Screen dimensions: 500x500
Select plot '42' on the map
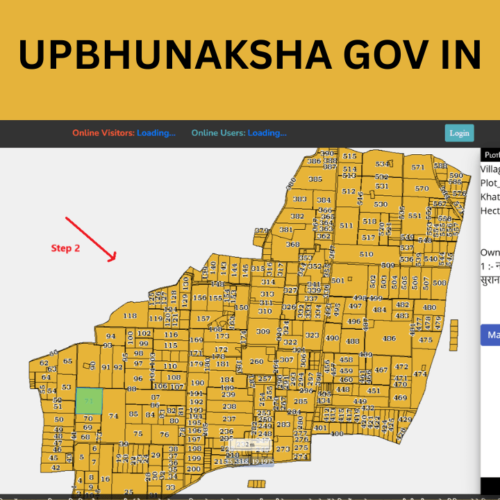point(55,467)
